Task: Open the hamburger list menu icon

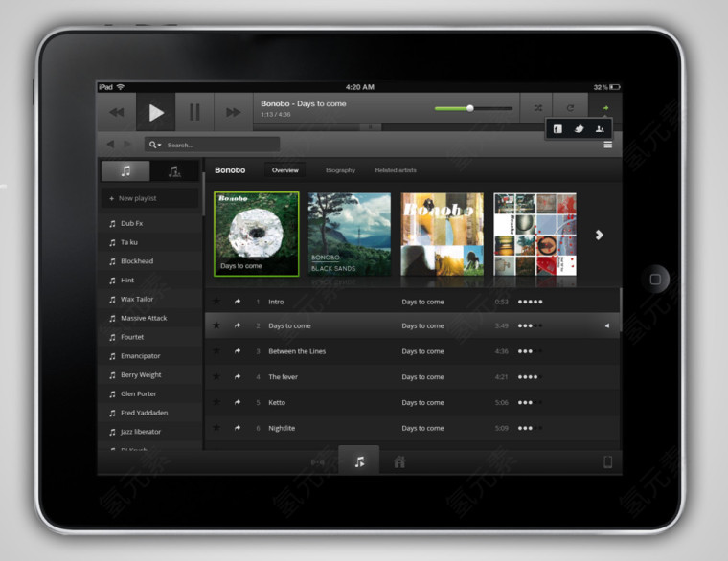Action: [x=607, y=145]
